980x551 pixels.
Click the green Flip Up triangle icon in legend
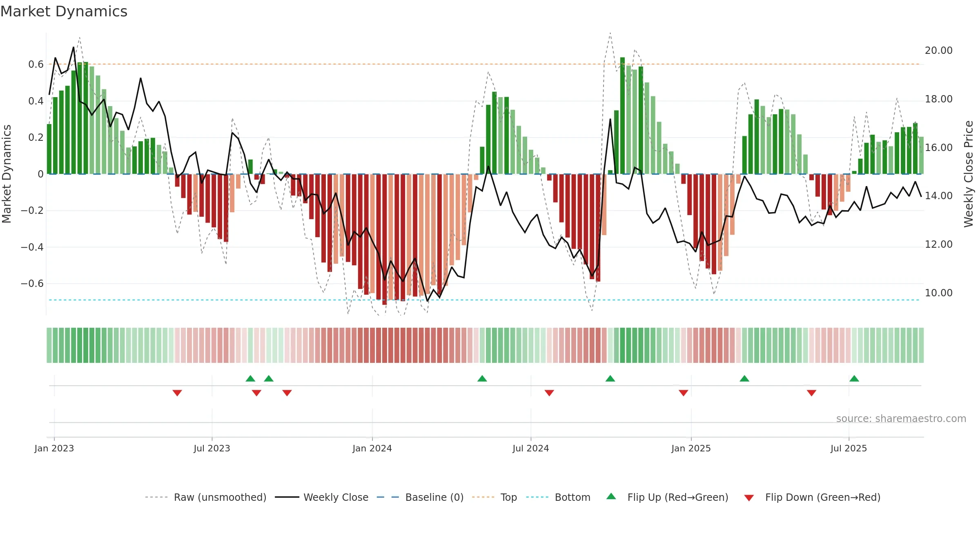611,496
